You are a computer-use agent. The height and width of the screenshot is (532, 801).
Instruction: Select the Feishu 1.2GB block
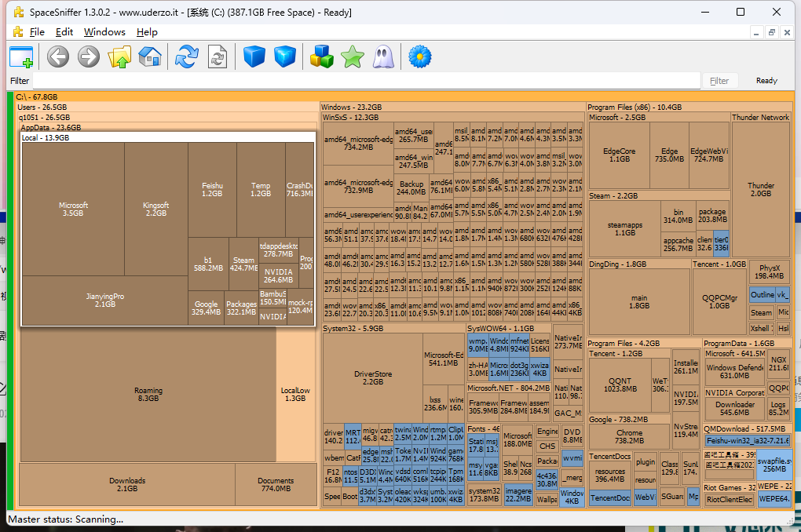click(x=212, y=189)
